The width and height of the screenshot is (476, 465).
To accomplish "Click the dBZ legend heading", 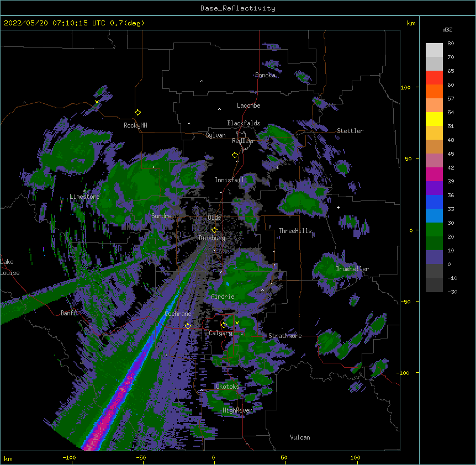I will pyautogui.click(x=447, y=29).
